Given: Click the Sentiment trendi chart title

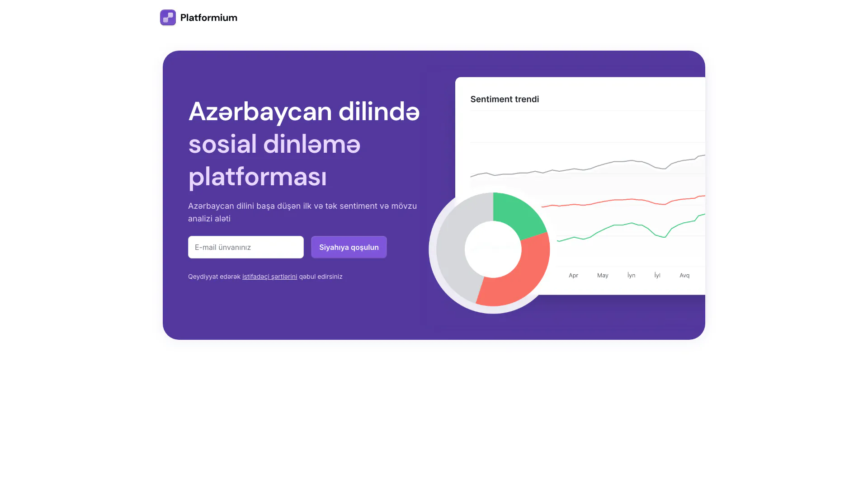Looking at the screenshot, I should 505,99.
